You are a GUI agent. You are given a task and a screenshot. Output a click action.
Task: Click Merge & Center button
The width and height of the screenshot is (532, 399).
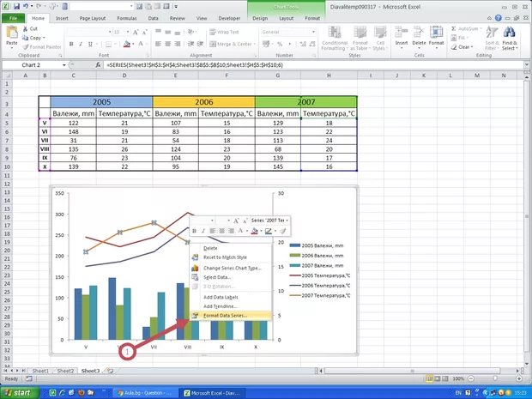(231, 44)
